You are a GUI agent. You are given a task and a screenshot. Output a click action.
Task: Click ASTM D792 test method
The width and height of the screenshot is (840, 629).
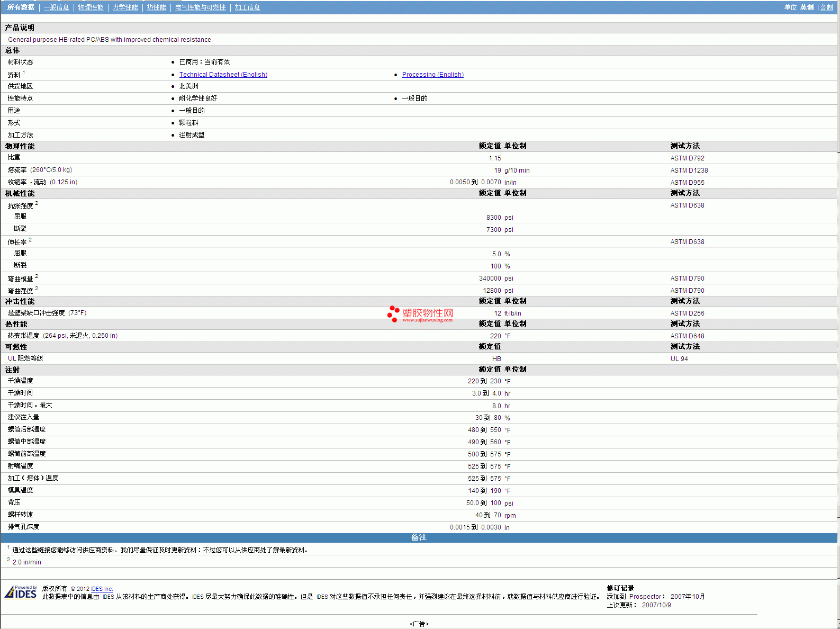[687, 158]
